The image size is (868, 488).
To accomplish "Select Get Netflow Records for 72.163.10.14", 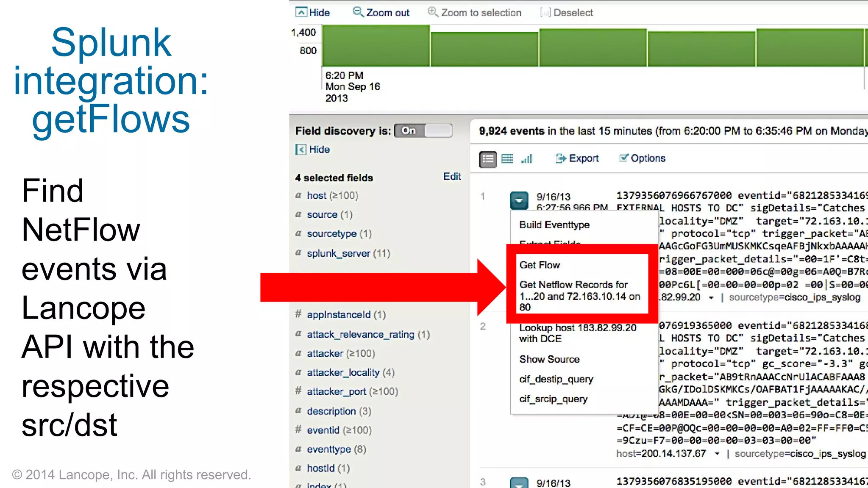I will tap(579, 296).
